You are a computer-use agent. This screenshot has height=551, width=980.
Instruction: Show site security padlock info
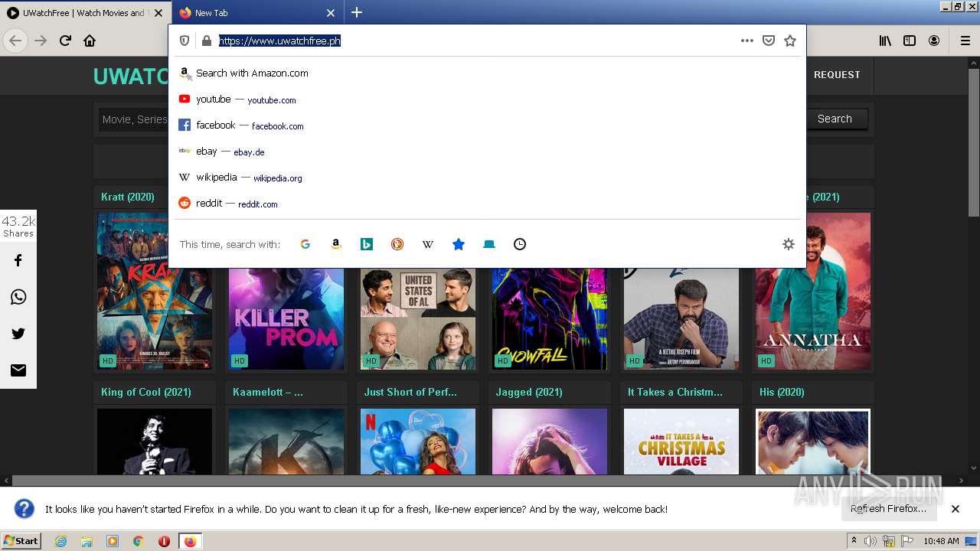pyautogui.click(x=207, y=41)
